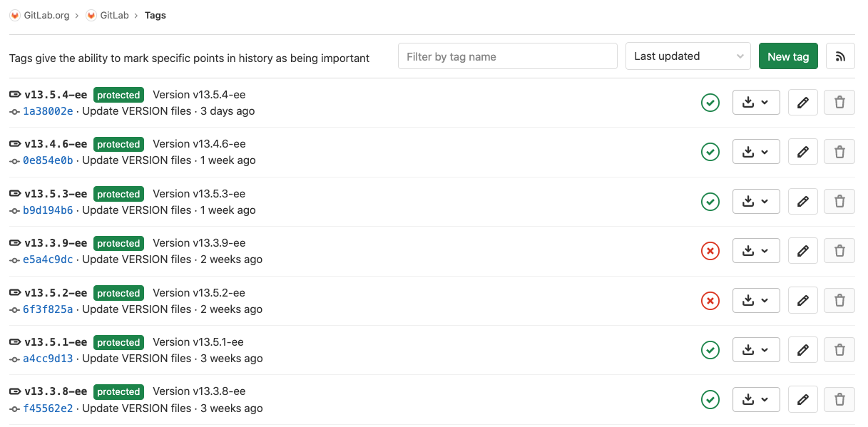Image resolution: width=868 pixels, height=427 pixels.
Task: Edit release notes for tag v13.5.1-ee
Action: [802, 349]
